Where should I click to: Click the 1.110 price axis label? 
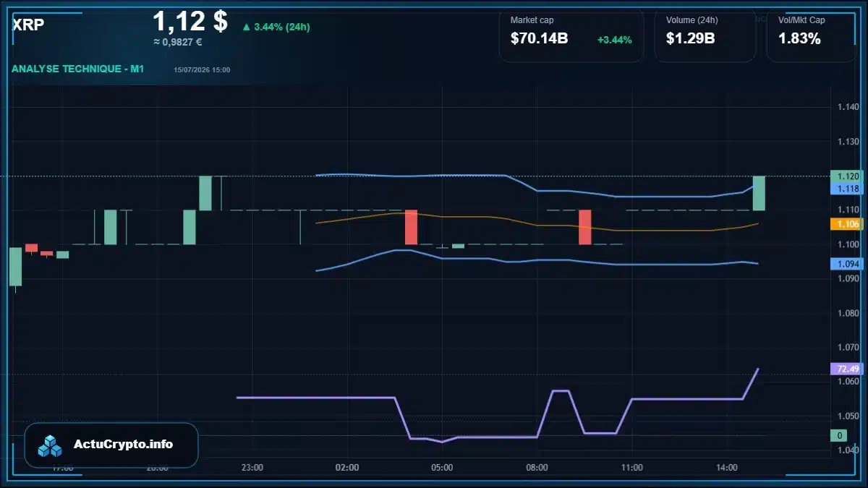point(848,210)
